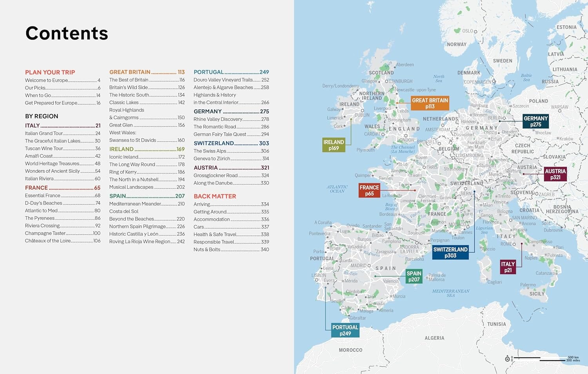Select the FRANCE p65 badge on the map
The width and height of the screenshot is (588, 374).
(x=369, y=191)
